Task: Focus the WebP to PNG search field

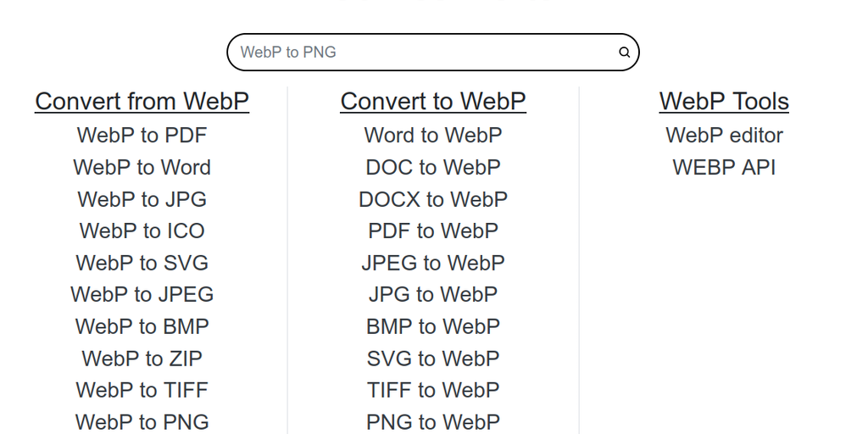Action: 424,53
